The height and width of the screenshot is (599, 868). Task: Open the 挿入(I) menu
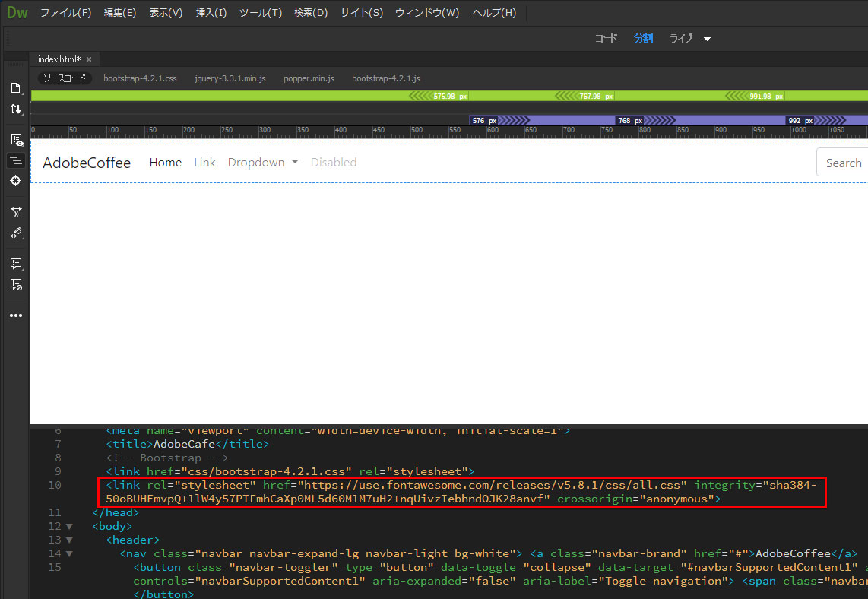coord(211,13)
